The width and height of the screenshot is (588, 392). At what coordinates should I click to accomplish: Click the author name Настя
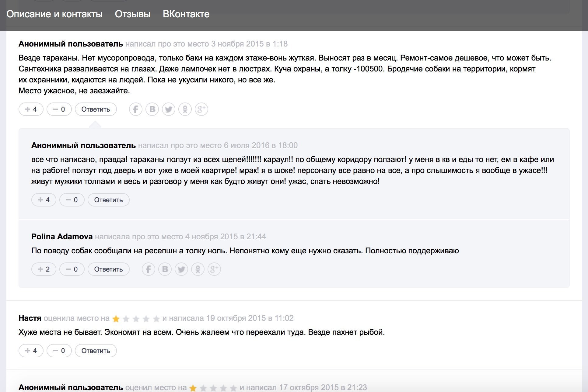(x=30, y=318)
